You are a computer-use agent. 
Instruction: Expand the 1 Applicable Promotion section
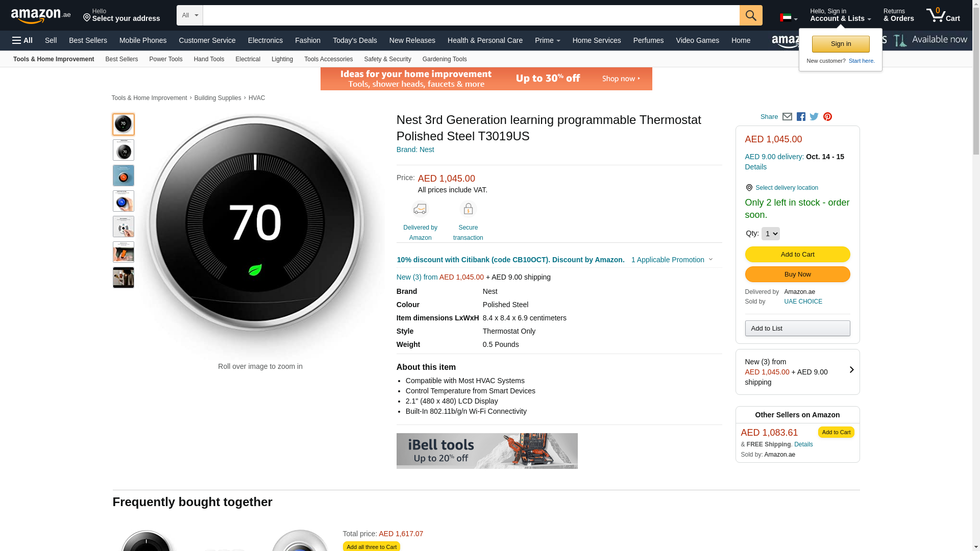pyautogui.click(x=672, y=260)
